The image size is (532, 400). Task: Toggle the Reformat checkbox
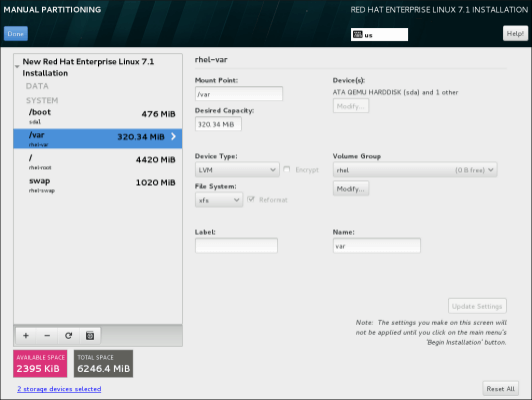[x=251, y=199]
